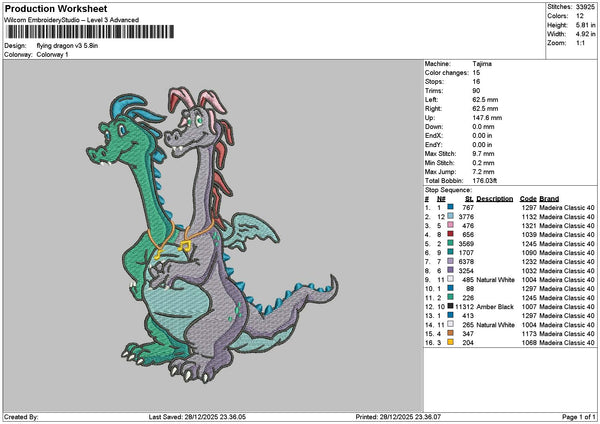Select the Min Stitch value '0.2 mm'
This screenshot has width=600, height=424.
coord(483,163)
